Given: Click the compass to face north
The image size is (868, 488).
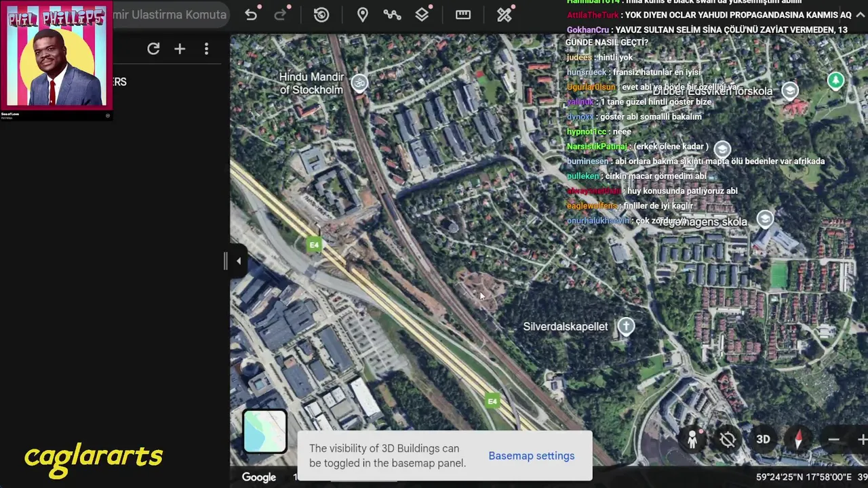Looking at the screenshot, I should (798, 439).
